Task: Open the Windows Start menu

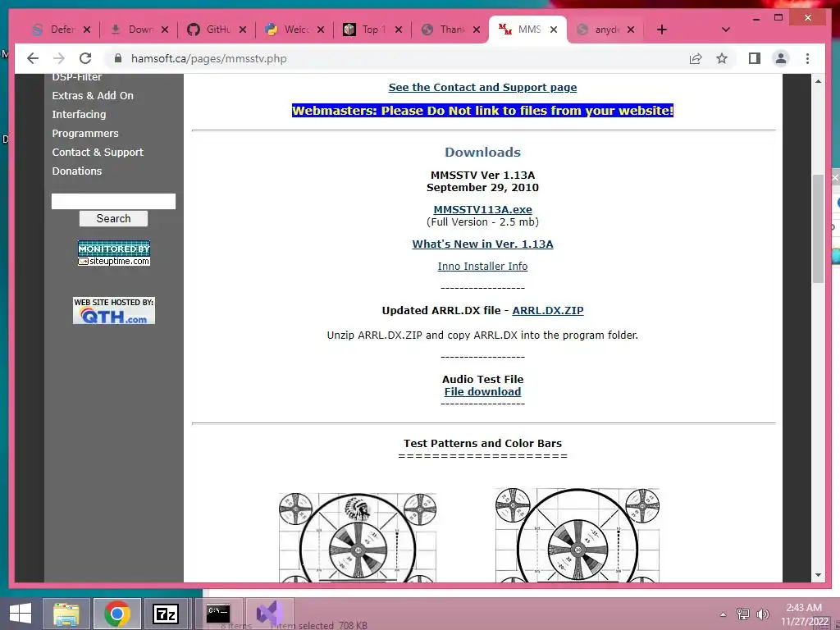Action: (21, 614)
